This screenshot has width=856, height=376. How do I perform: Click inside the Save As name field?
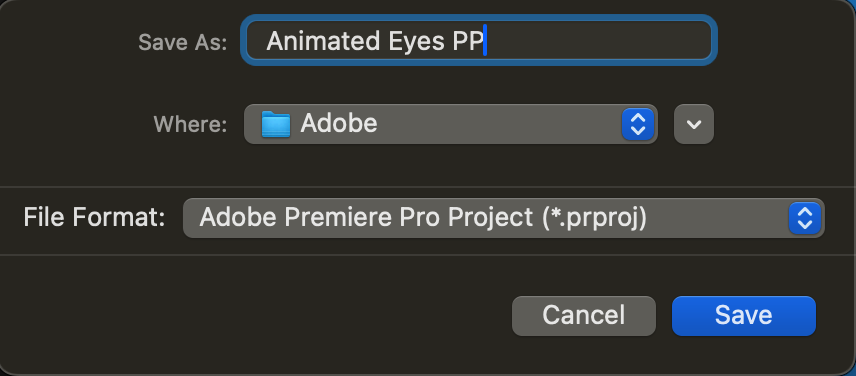coord(479,40)
